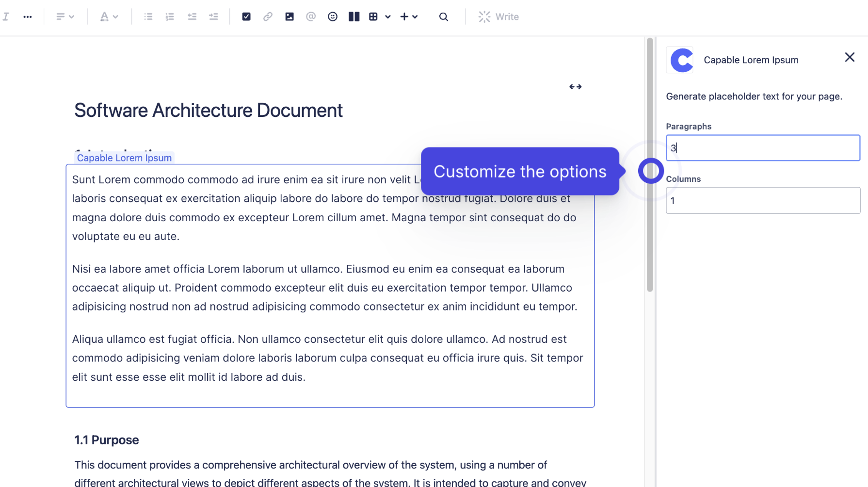Open the emoji picker
This screenshot has height=487, width=868.
[x=333, y=16]
